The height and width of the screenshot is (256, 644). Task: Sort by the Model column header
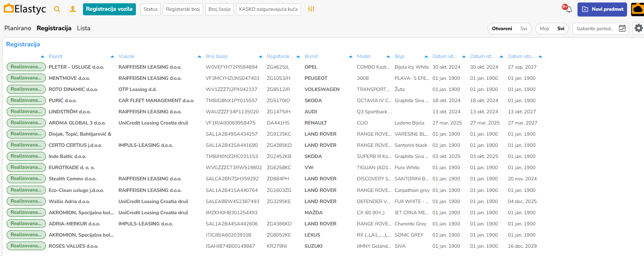pos(364,56)
